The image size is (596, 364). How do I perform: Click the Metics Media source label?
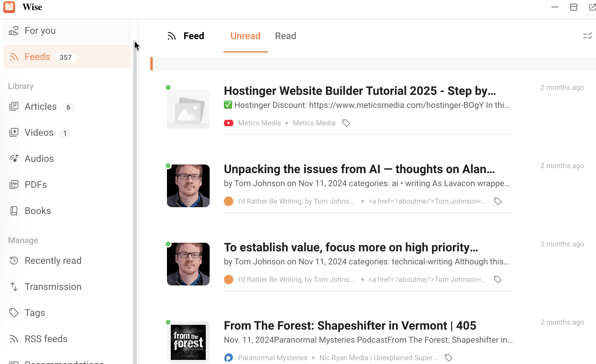(259, 123)
